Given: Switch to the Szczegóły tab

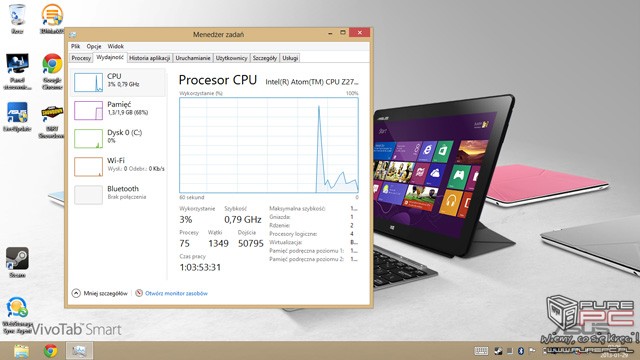Looking at the screenshot, I should (x=264, y=58).
